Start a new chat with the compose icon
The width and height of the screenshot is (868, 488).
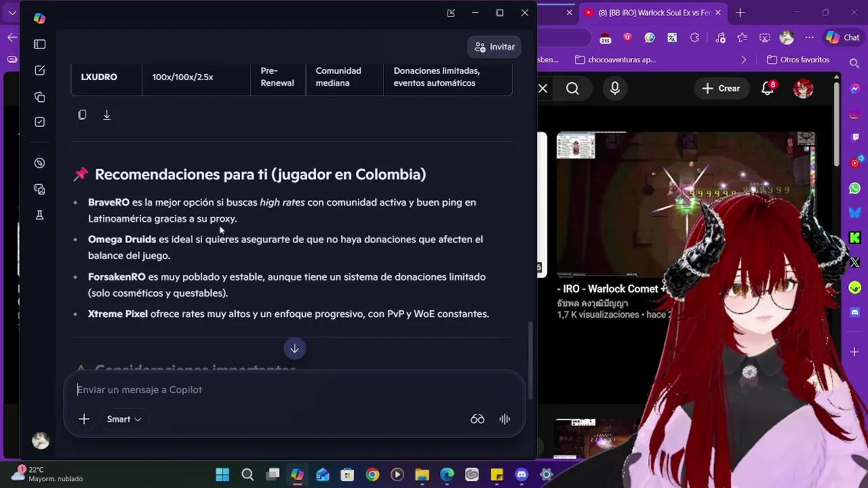[39, 70]
